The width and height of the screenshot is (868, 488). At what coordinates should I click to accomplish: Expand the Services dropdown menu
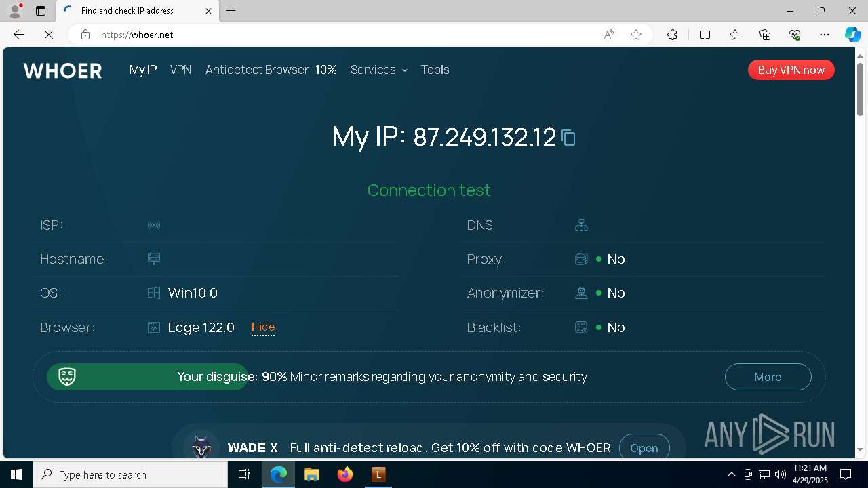coord(379,70)
